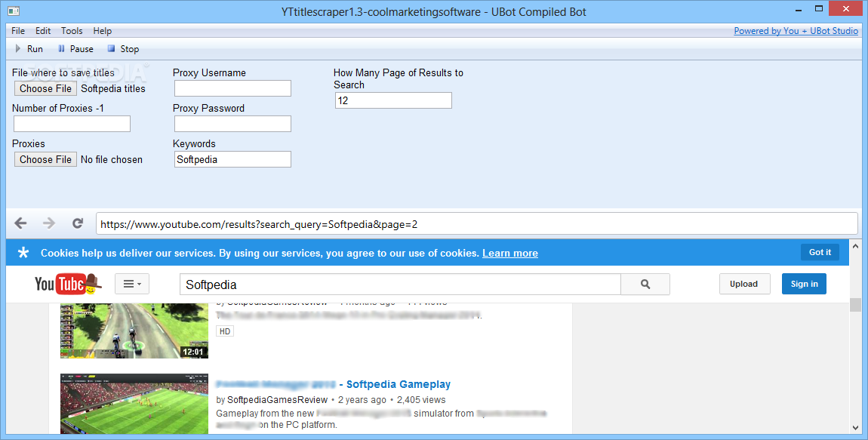
Task: Click the cookie banner asterisk icon
Action: click(x=23, y=253)
